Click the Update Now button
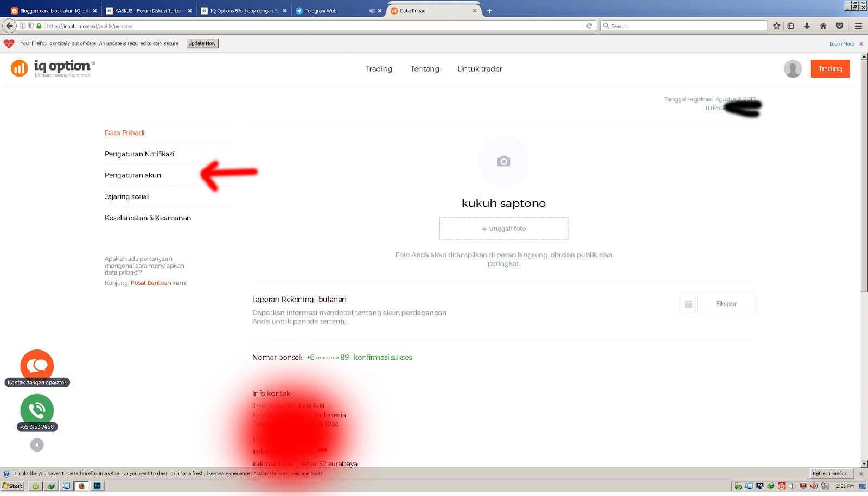 point(202,43)
